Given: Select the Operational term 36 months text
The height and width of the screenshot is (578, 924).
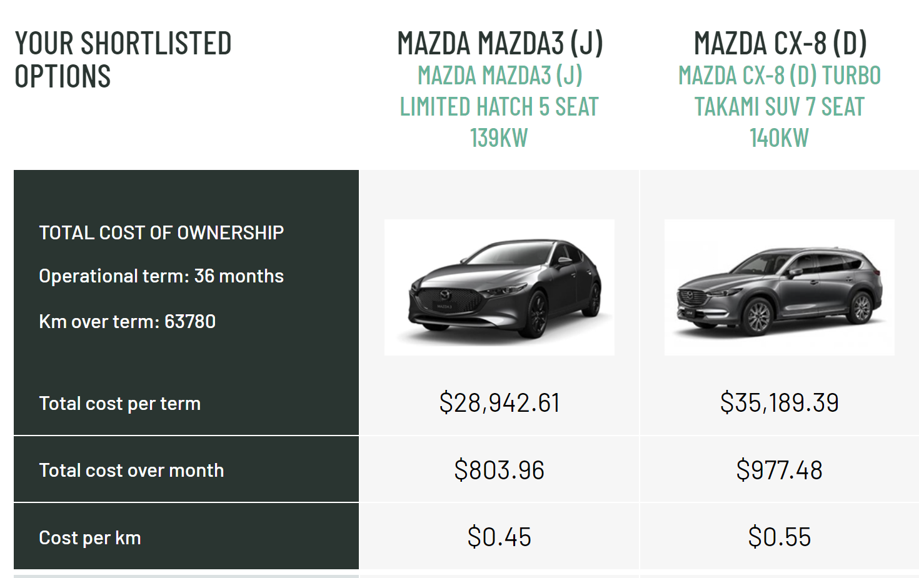Looking at the screenshot, I should [x=161, y=276].
